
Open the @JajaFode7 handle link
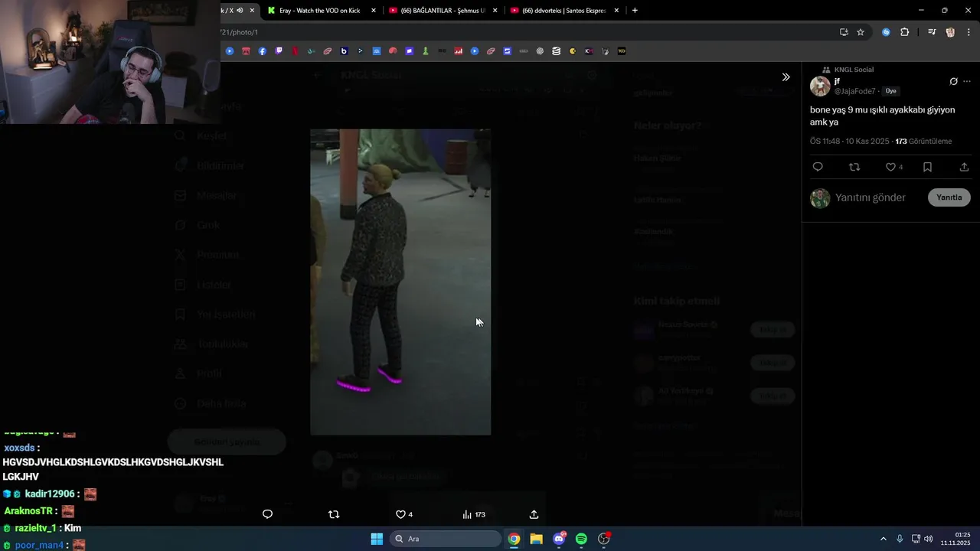click(855, 91)
